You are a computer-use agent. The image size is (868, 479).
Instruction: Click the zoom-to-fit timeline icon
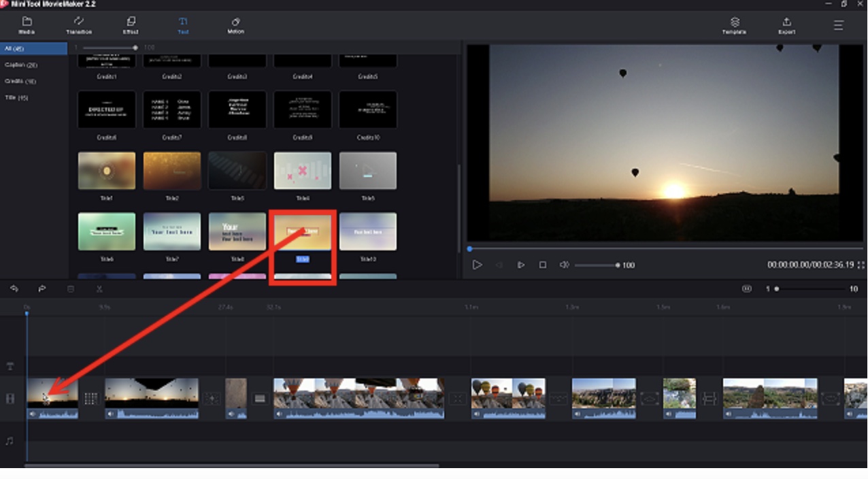pos(747,289)
